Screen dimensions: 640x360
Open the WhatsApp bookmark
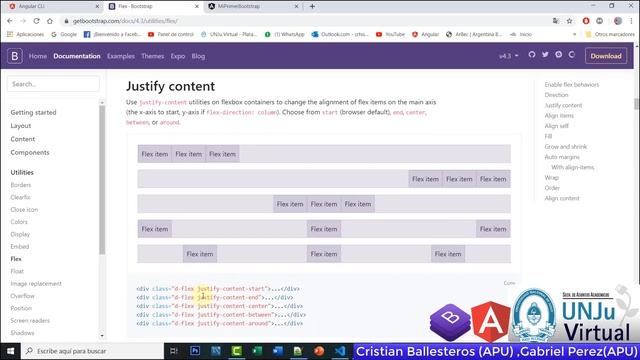284,34
